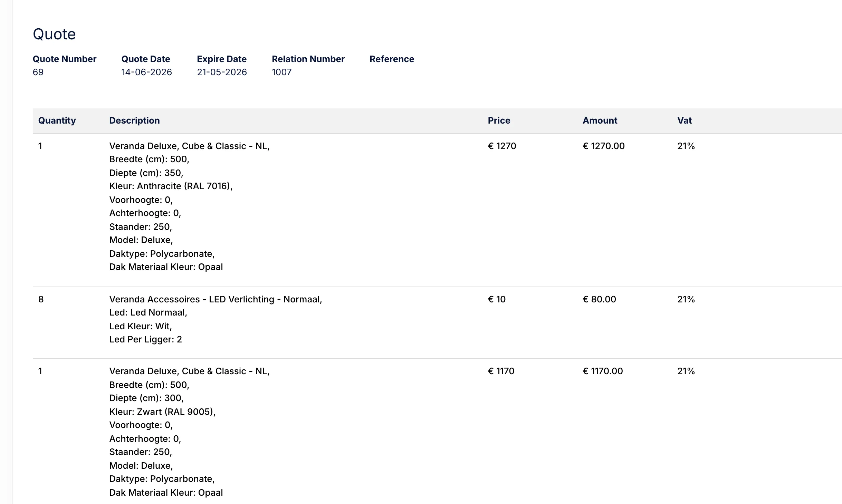
Task: Click the € 1270.00 amount cell
Action: coord(603,146)
